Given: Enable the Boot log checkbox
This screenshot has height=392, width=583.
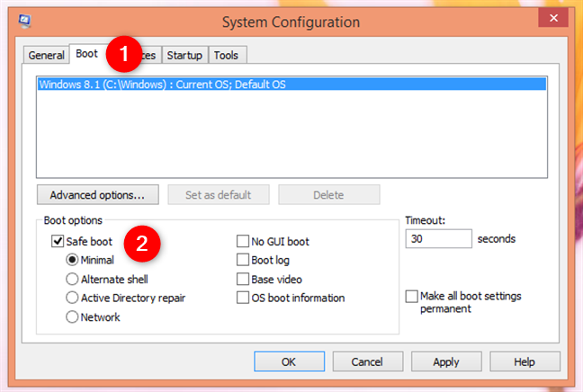Looking at the screenshot, I should 243,260.
